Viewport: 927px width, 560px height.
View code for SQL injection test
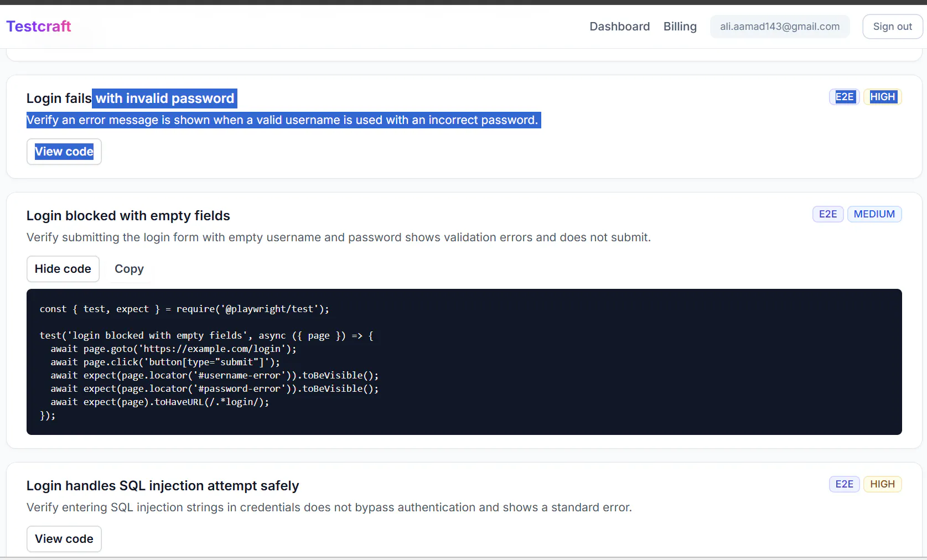(x=64, y=539)
